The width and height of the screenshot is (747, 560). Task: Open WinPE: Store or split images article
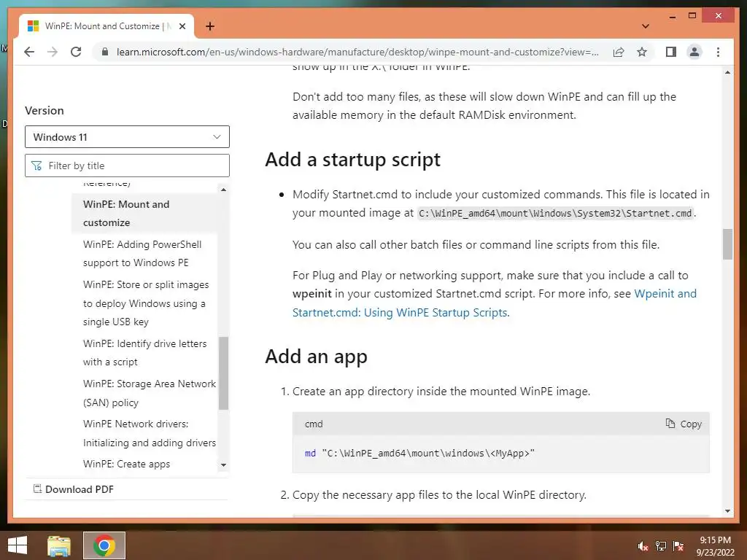point(146,303)
